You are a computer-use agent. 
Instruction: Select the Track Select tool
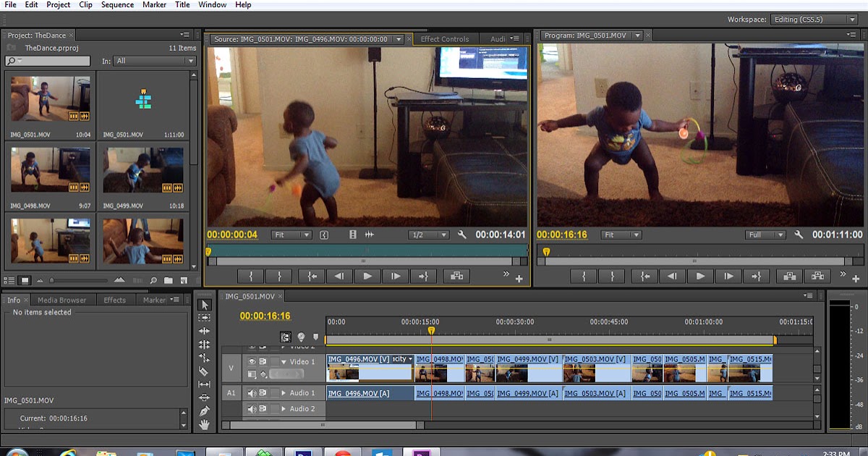pyautogui.click(x=205, y=318)
